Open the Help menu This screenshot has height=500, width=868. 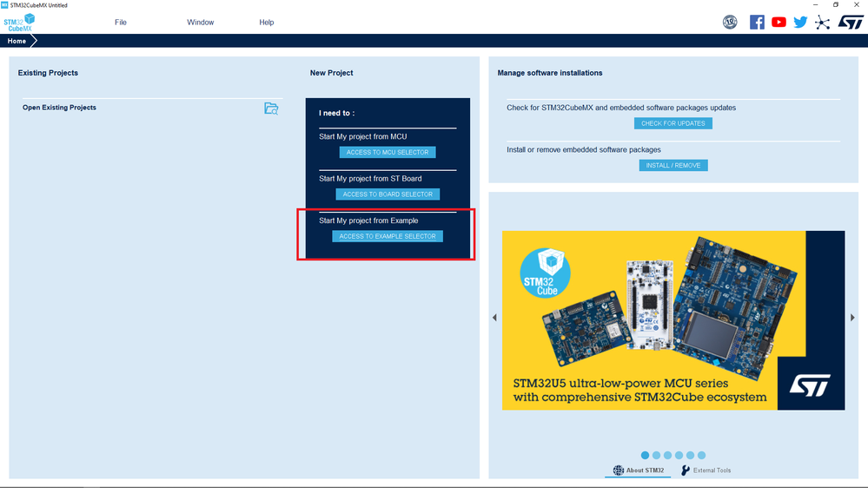tap(266, 22)
